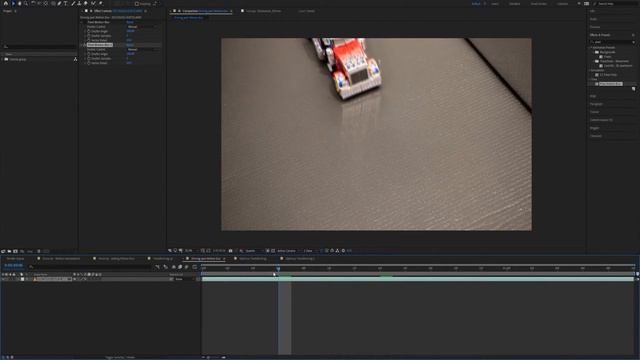Click the first Shutter Angle value

click(130, 31)
